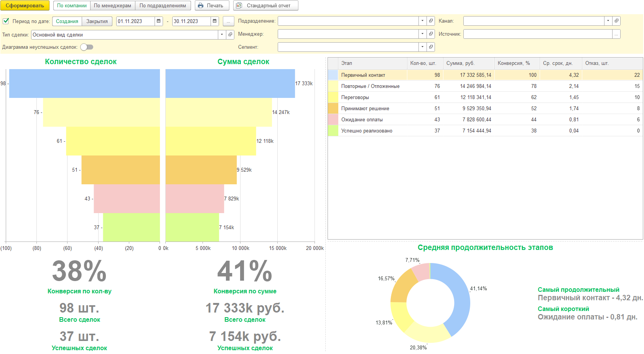The width and height of the screenshot is (644, 354).
Task: Select the Первичный контакт row
Action: point(485,75)
